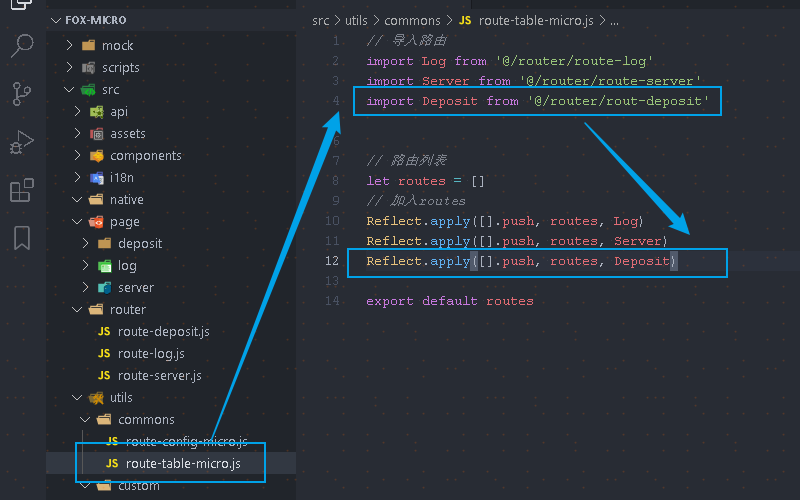Open route-log.js in the explorer
The image size is (800, 500).
coord(151,354)
